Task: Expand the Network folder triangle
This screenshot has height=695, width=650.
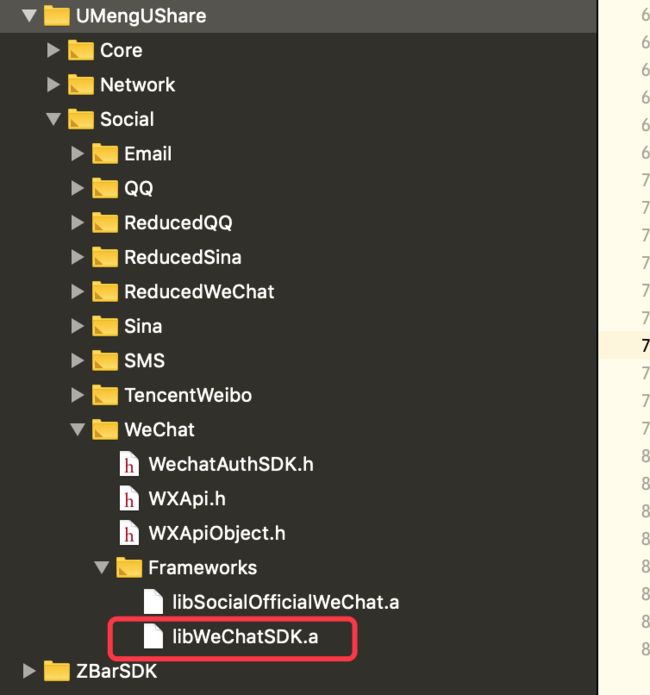Action: [53, 85]
